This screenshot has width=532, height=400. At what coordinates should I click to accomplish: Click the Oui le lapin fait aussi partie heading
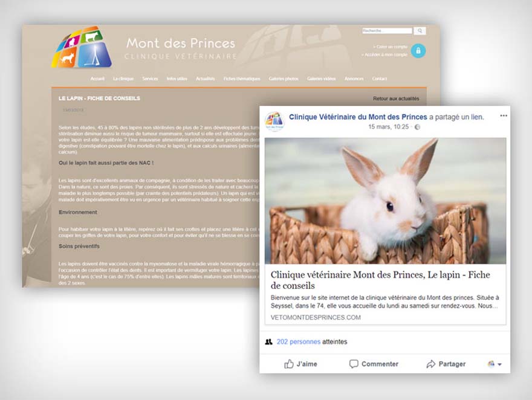pyautogui.click(x=106, y=163)
